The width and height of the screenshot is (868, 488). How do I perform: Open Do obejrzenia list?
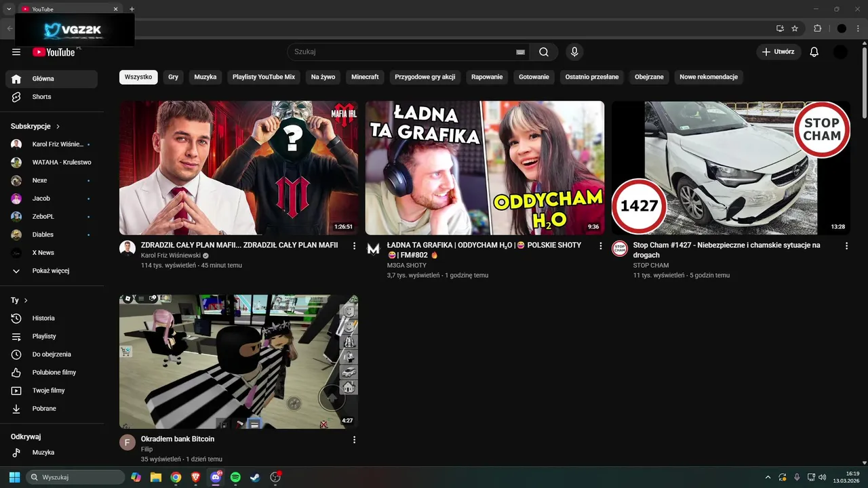point(52,354)
